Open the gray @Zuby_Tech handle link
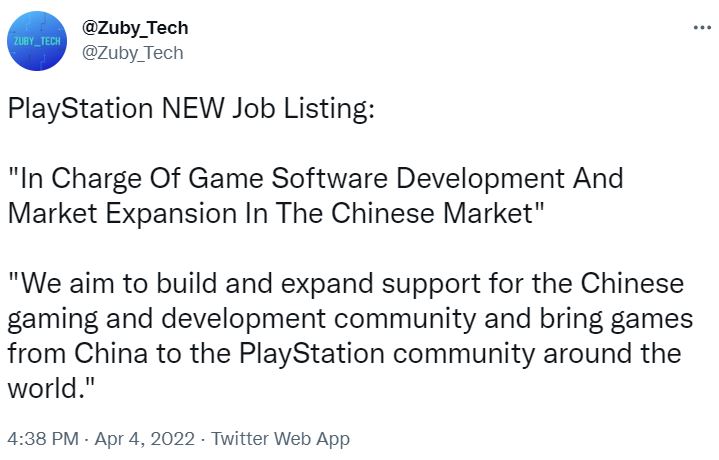This screenshot has height=460, width=719. 133,53
